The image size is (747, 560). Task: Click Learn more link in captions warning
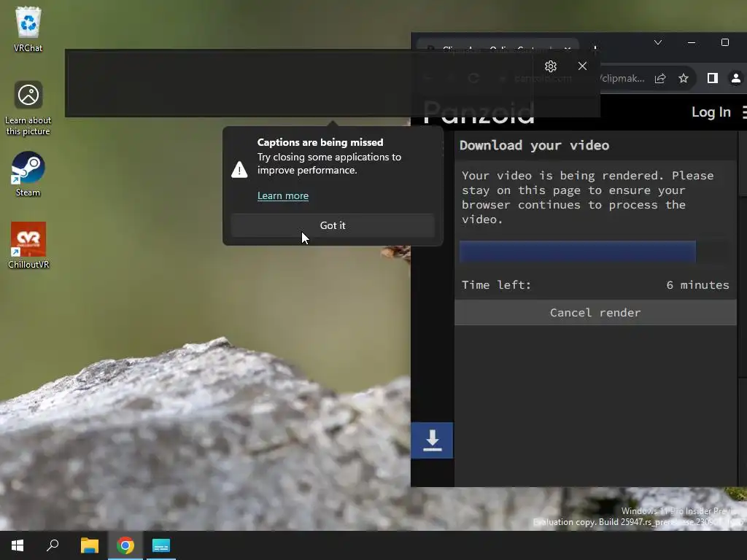(283, 195)
